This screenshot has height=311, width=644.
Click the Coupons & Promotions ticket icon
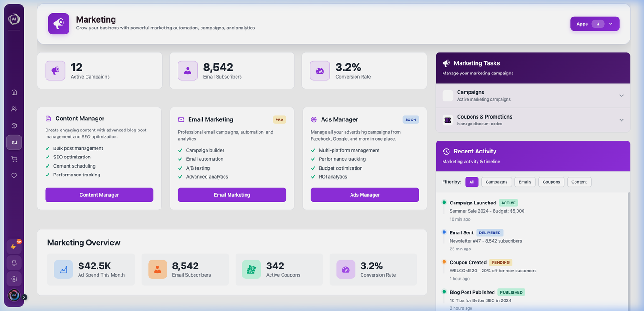pyautogui.click(x=448, y=120)
